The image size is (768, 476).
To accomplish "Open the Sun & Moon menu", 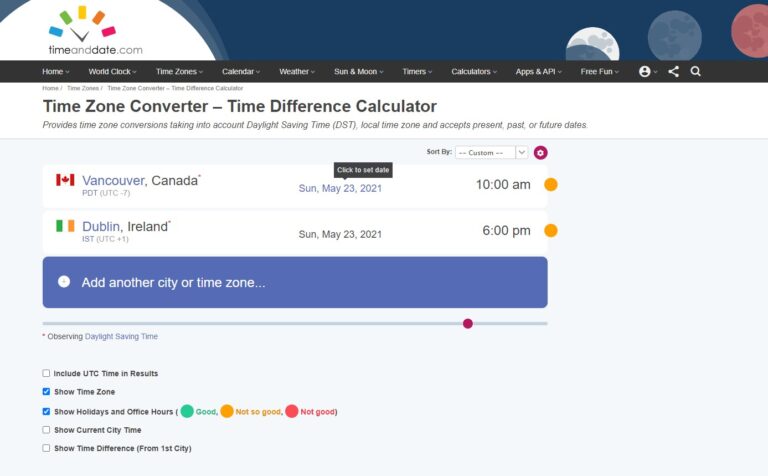I will pos(359,72).
